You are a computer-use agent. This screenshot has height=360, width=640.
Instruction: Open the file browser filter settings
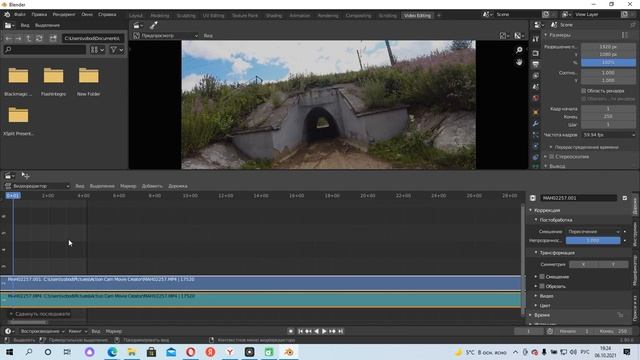tap(116, 50)
